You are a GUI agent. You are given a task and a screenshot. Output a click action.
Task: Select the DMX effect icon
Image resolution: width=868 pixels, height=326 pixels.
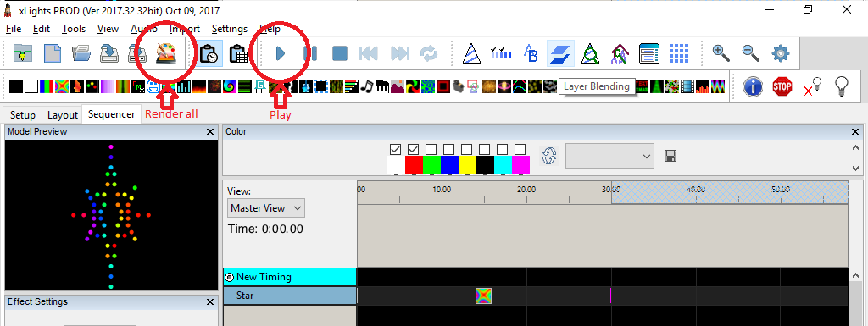coord(138,86)
